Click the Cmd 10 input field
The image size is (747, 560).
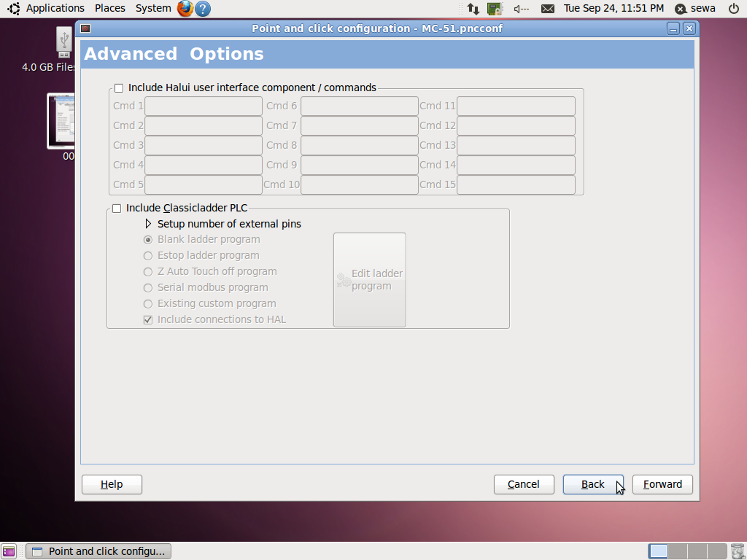point(360,184)
